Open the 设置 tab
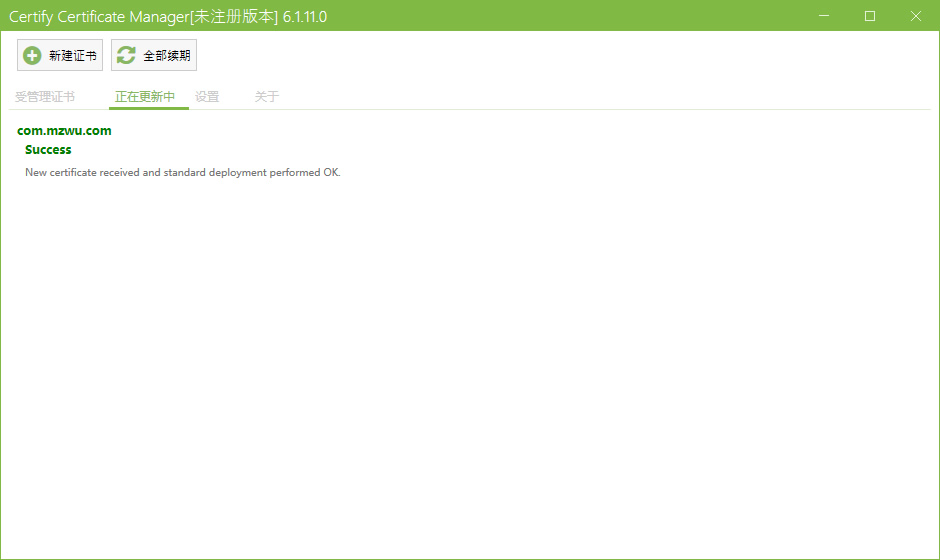 click(x=207, y=97)
